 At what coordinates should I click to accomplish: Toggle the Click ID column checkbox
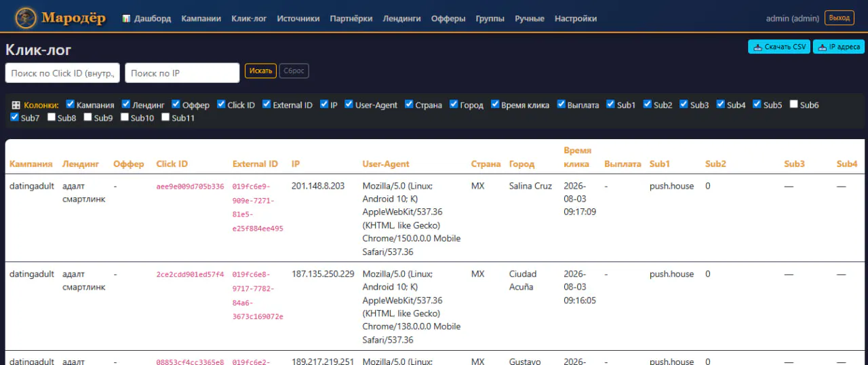(221, 104)
